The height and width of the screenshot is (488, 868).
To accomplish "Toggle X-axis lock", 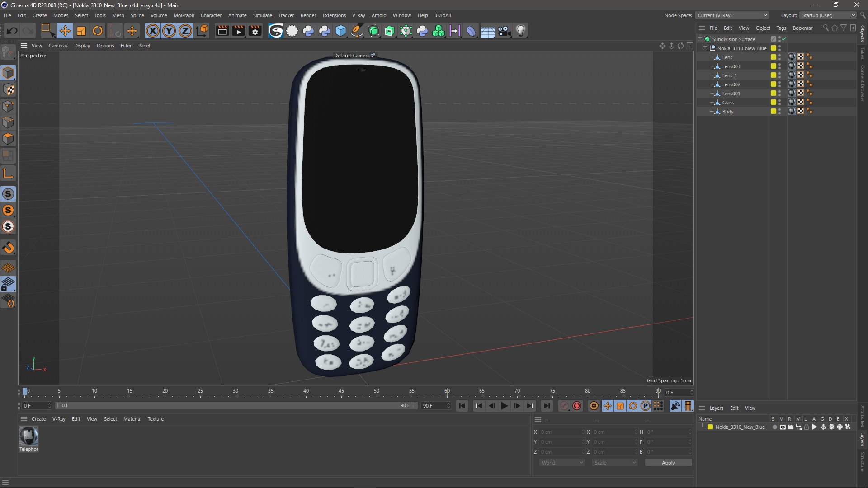I will click(153, 31).
